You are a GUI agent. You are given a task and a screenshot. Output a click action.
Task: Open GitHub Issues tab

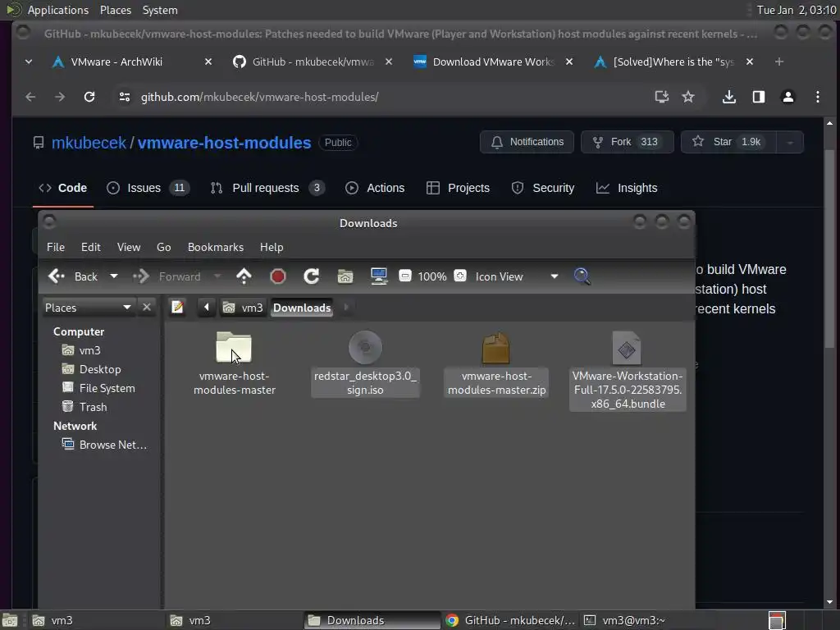tap(148, 188)
